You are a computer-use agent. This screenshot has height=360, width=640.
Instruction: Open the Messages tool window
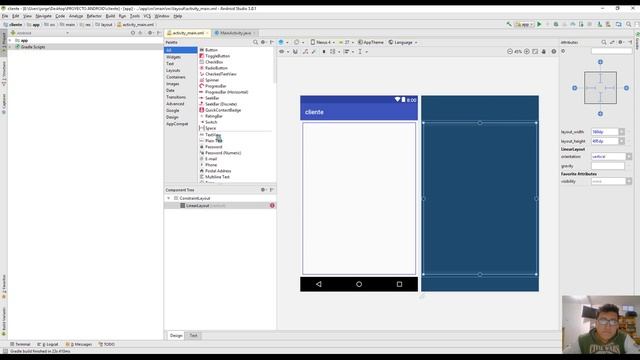pyautogui.click(x=79, y=344)
